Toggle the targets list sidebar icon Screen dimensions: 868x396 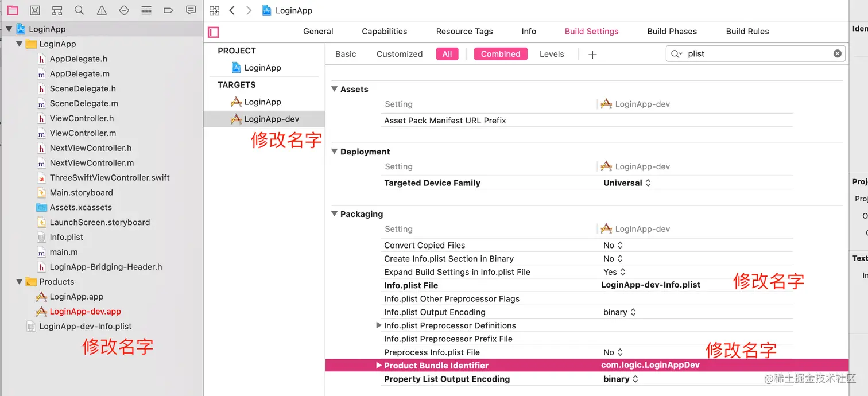tap(214, 32)
